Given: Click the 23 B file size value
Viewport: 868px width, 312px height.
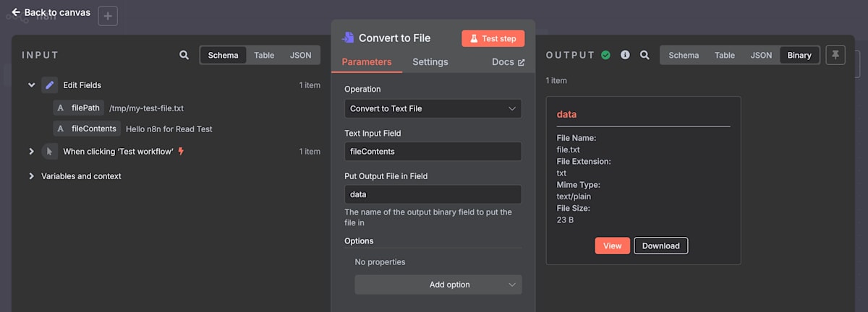Looking at the screenshot, I should coord(565,220).
